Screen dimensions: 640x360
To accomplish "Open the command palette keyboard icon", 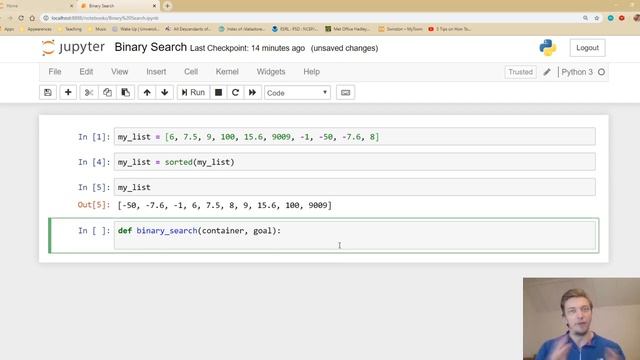I will [x=345, y=93].
